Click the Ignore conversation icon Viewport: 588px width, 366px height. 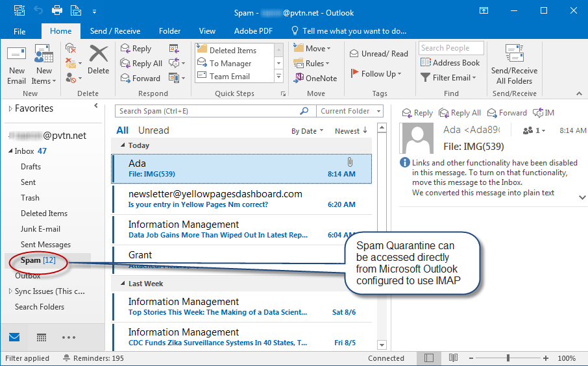(71, 48)
